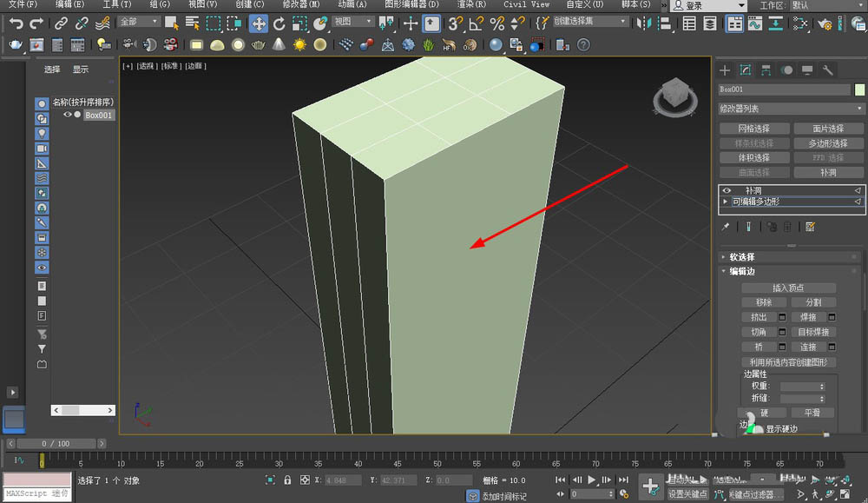Select the Link objects chain icon
Screen dimensions: 868x503
tap(61, 23)
